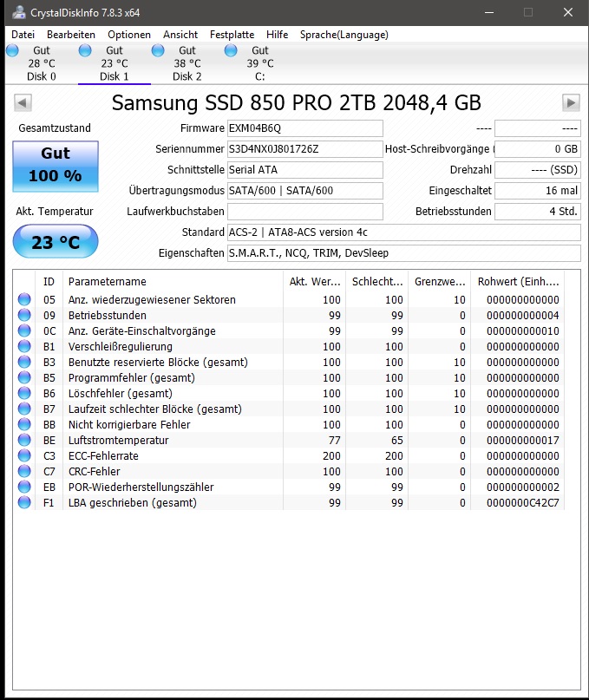Click the Eigenschaften field with S.M.A.R.T.
Image resolution: width=589 pixels, height=700 pixels.
(404, 253)
